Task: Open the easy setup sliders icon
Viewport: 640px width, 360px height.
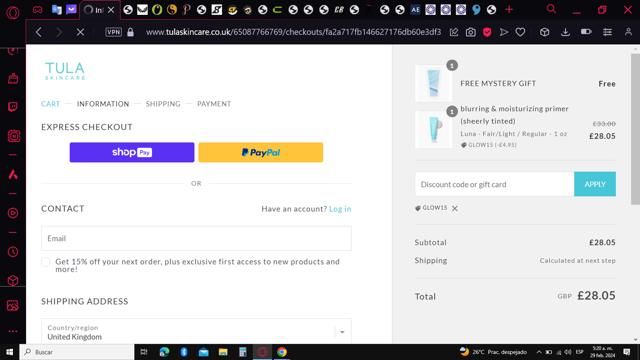Action: pyautogui.click(x=607, y=32)
